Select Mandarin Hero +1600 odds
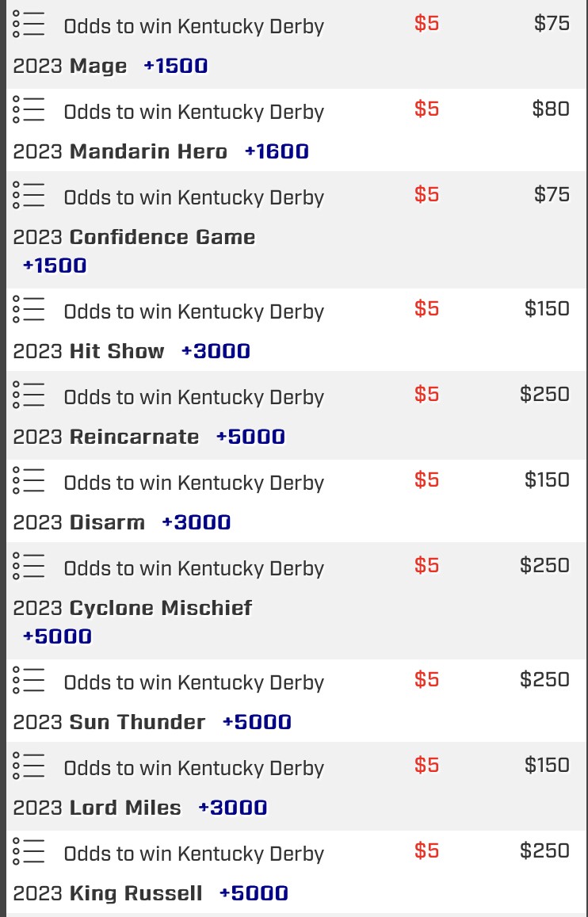This screenshot has width=588, height=917. 277,151
